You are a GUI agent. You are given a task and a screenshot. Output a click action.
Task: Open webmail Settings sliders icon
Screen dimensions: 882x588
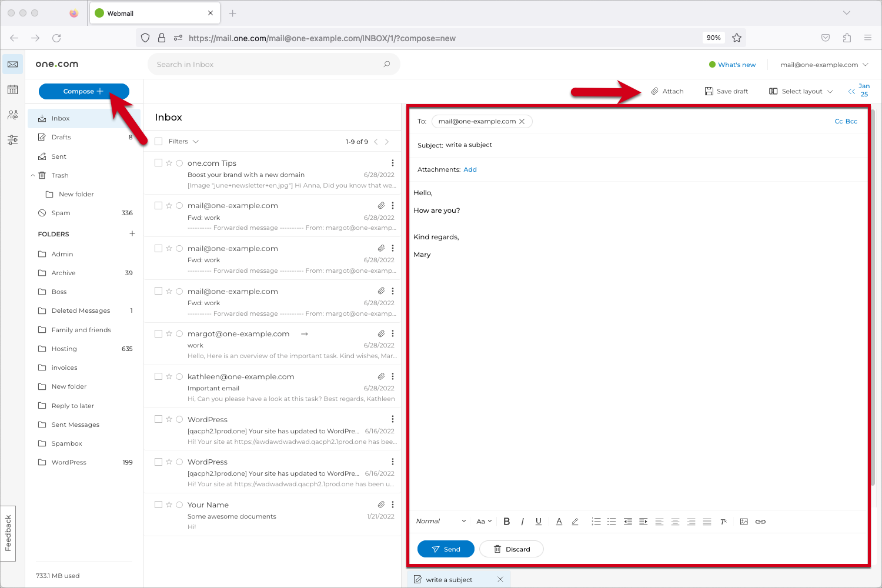pyautogui.click(x=12, y=140)
